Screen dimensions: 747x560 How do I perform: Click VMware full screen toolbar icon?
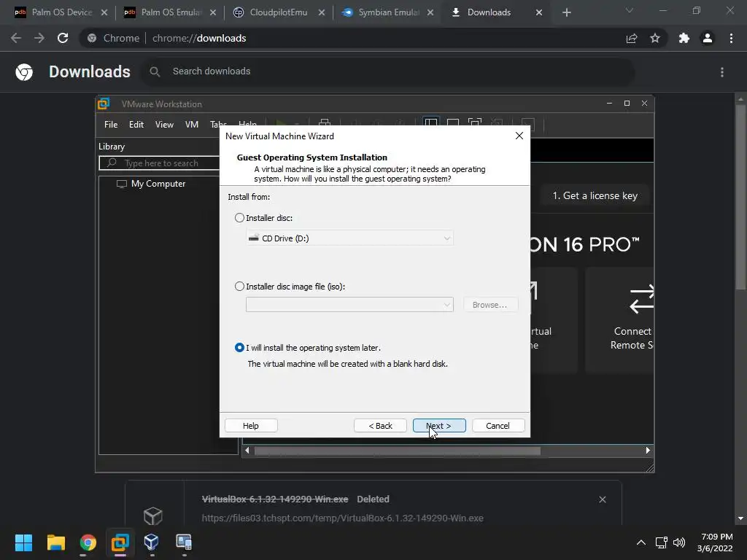(x=475, y=123)
